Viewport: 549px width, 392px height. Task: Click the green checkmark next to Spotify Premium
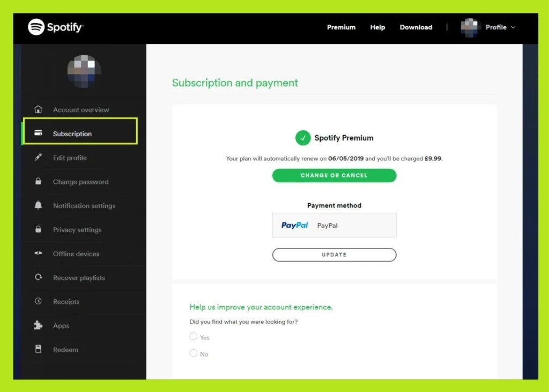pos(303,138)
